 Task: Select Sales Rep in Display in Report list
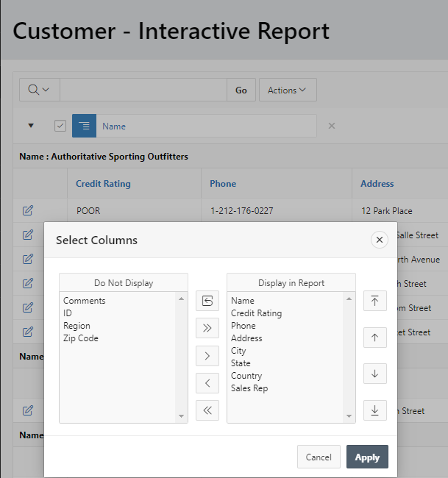coord(249,388)
